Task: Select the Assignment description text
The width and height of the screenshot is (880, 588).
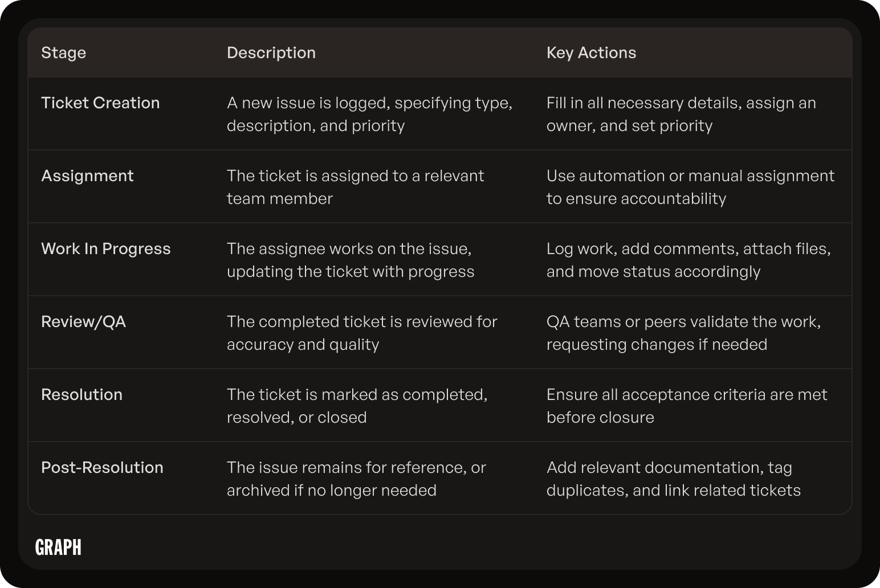Action: [x=355, y=187]
